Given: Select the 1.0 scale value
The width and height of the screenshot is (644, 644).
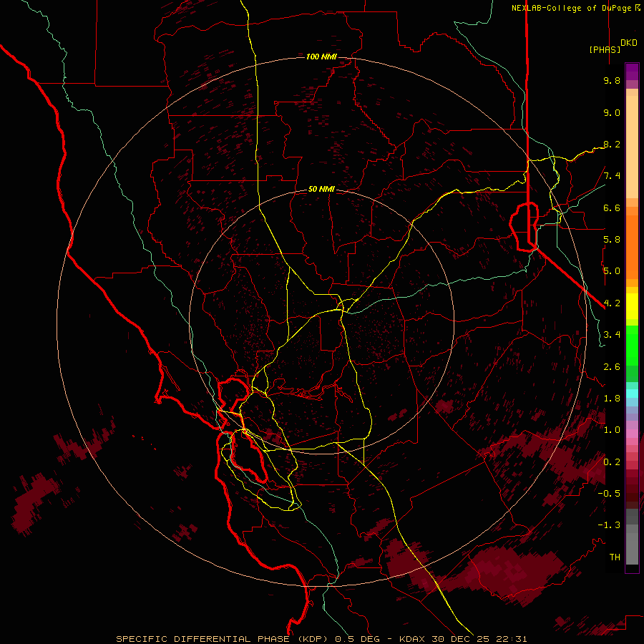Looking at the screenshot, I should coord(612,430).
